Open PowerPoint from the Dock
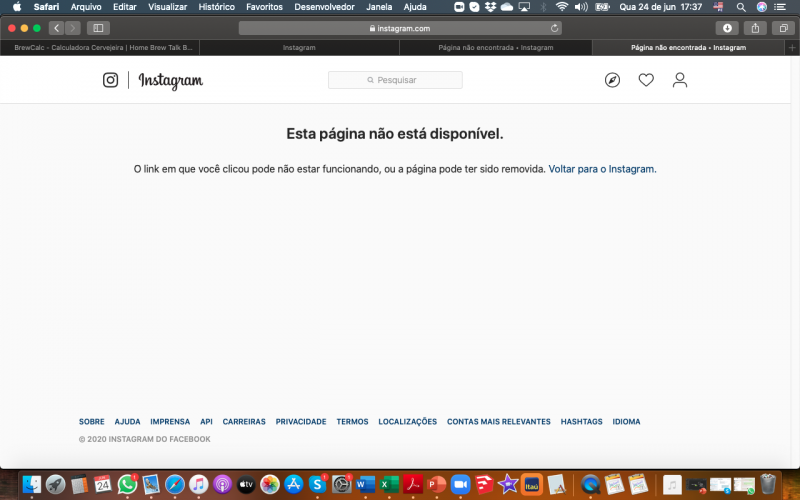The height and width of the screenshot is (500, 800). (x=436, y=484)
